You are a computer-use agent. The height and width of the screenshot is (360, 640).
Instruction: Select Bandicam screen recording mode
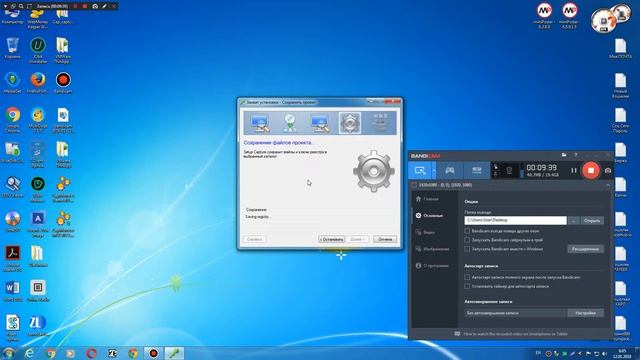(420, 170)
